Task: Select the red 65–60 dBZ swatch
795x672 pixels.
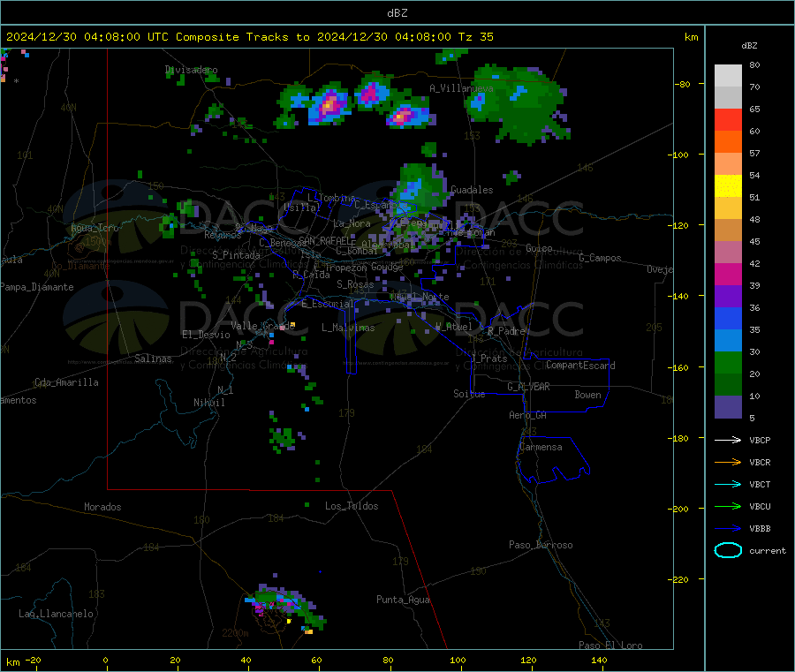Action: [728, 119]
